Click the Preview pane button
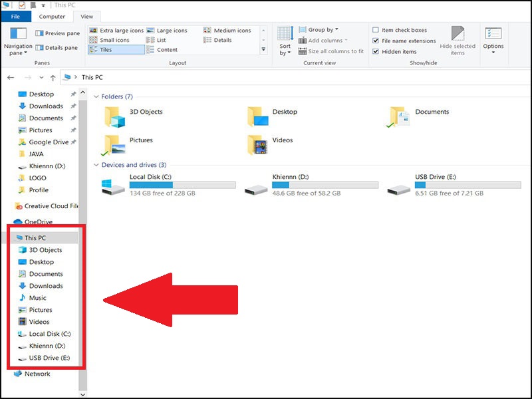The image size is (532, 399). point(58,33)
